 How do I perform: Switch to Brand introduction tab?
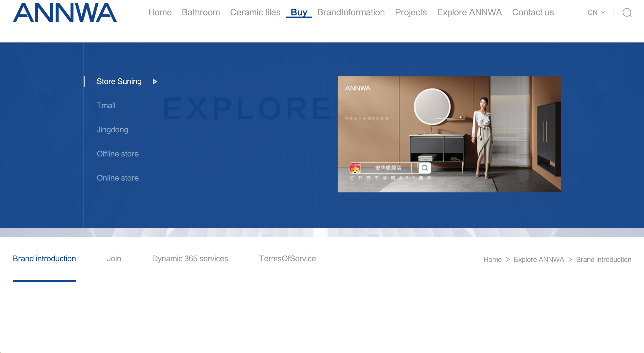[44, 259]
